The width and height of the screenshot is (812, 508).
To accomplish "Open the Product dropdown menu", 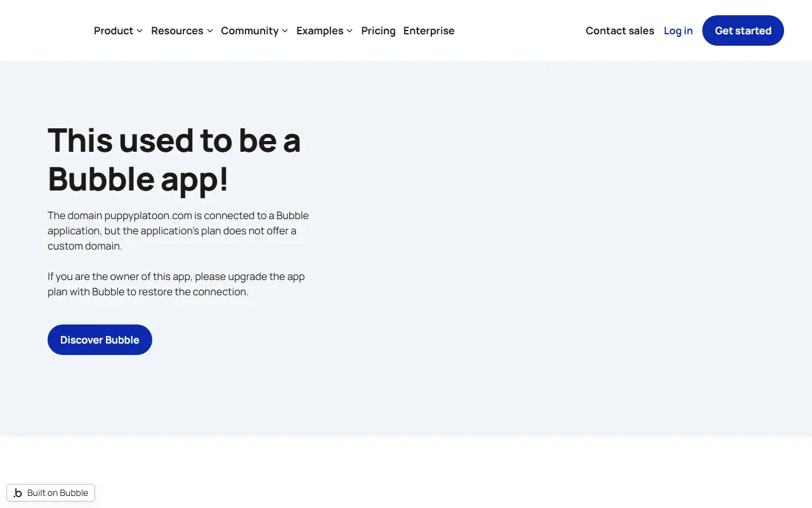I will tap(118, 30).
